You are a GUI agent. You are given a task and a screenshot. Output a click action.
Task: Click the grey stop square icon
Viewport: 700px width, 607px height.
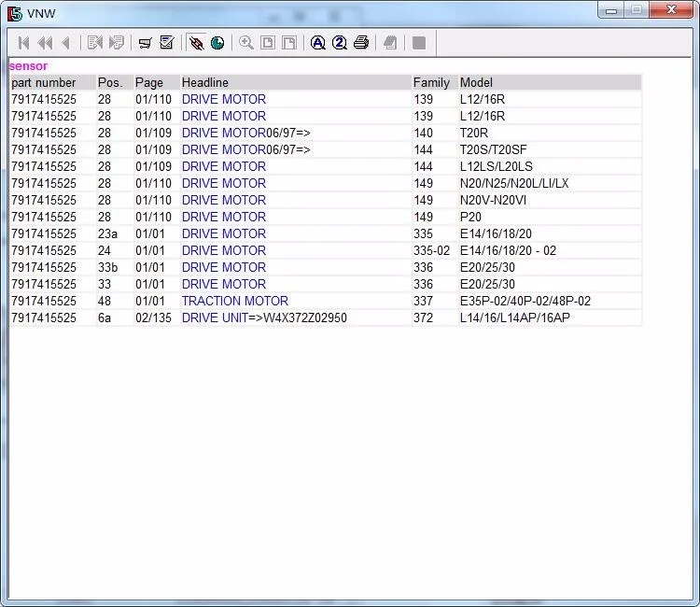tap(419, 43)
